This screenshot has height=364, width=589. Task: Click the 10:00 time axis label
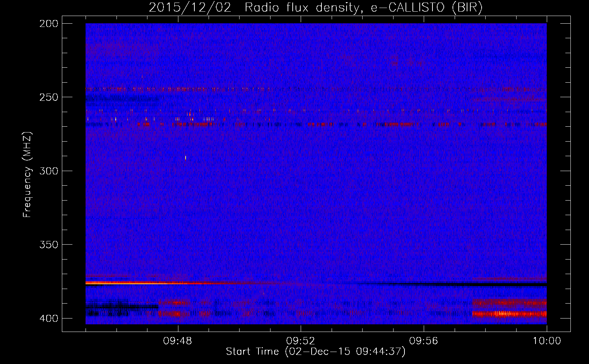point(547,341)
